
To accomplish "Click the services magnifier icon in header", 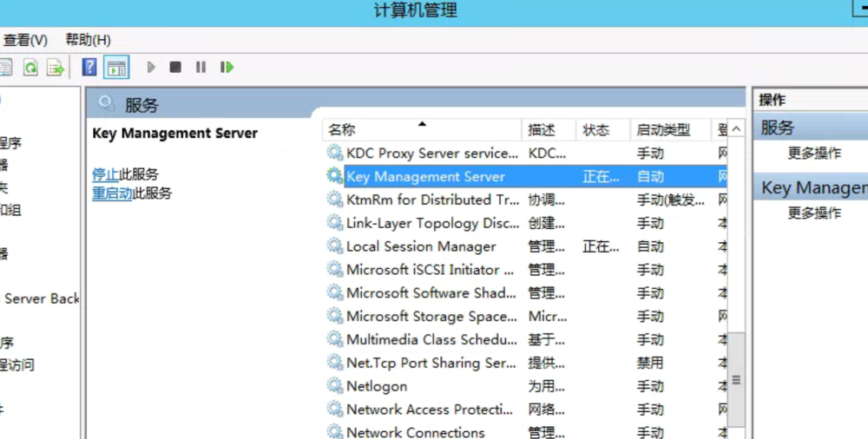I will [106, 103].
